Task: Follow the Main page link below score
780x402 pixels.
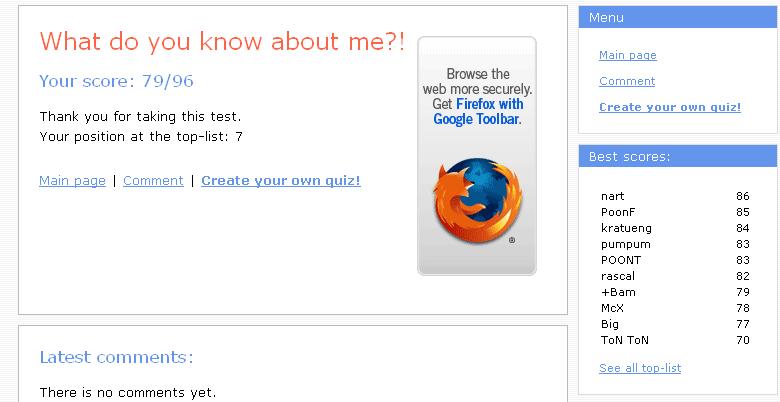Action: pyautogui.click(x=72, y=181)
